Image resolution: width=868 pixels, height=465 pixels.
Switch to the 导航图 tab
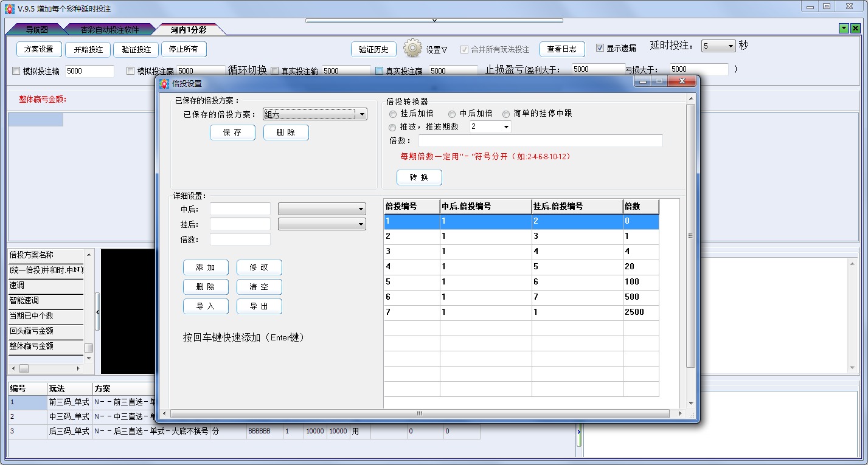[36, 29]
